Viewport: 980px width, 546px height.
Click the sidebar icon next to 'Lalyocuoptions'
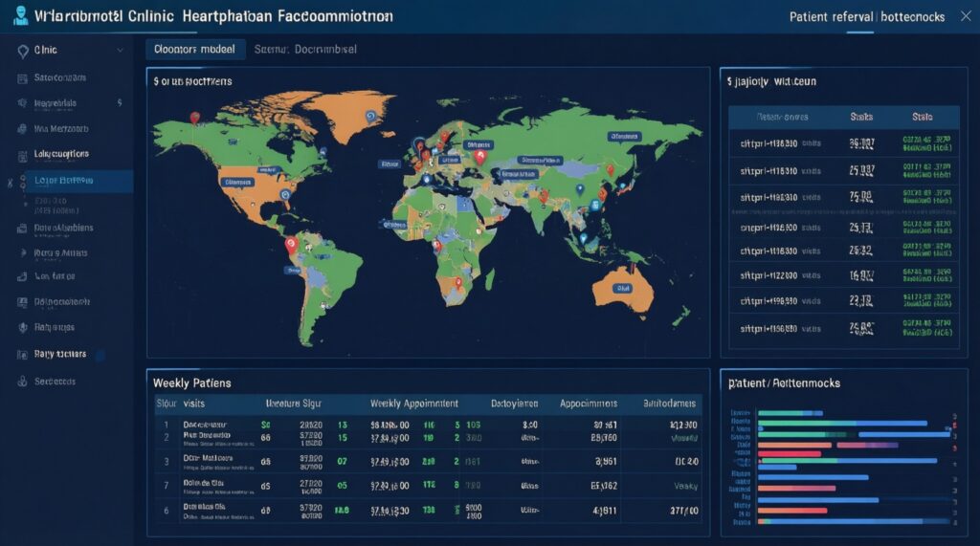pos(23,154)
